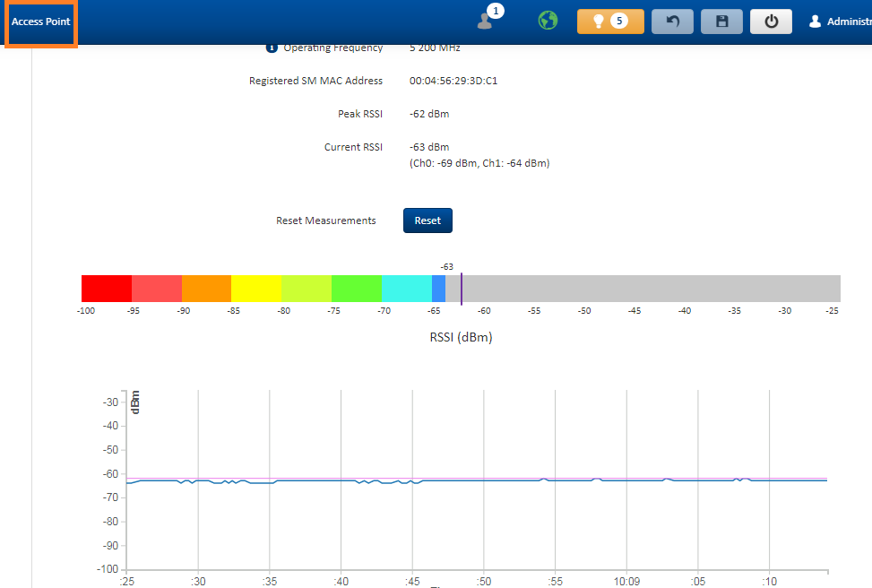The image size is (872, 588).
Task: Click the Registered SM MAC address value
Action: [453, 81]
